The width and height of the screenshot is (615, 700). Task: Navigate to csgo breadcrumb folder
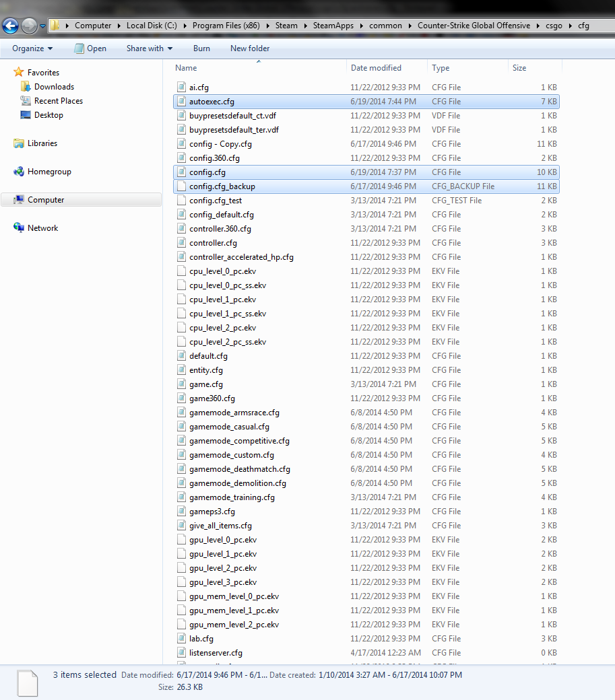pos(554,26)
